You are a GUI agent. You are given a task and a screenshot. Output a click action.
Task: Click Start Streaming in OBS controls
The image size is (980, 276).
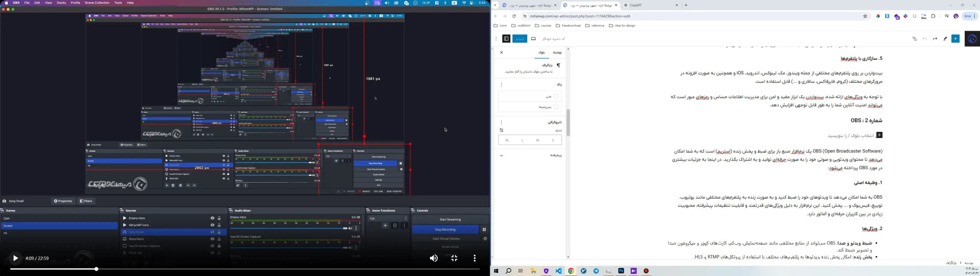pyautogui.click(x=450, y=220)
